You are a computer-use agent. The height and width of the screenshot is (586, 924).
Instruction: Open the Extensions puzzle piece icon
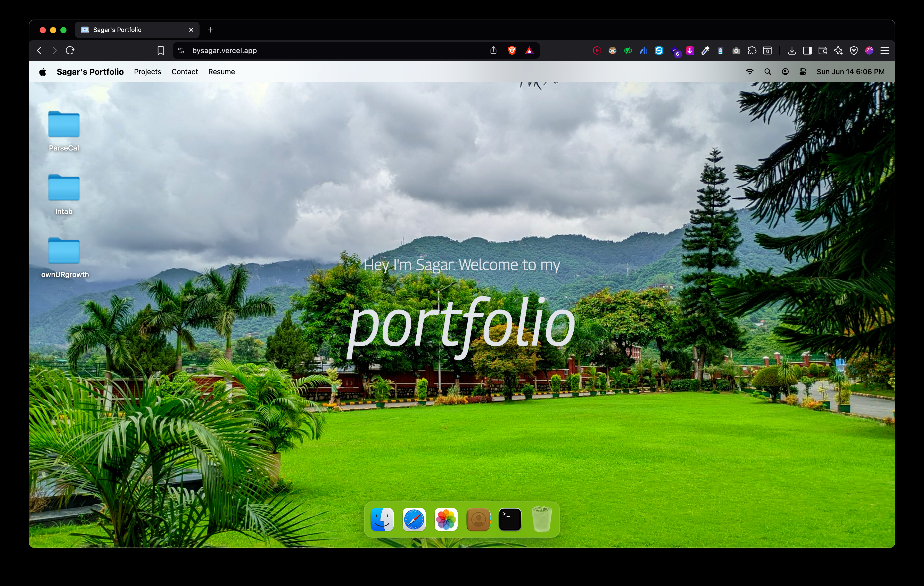click(752, 50)
